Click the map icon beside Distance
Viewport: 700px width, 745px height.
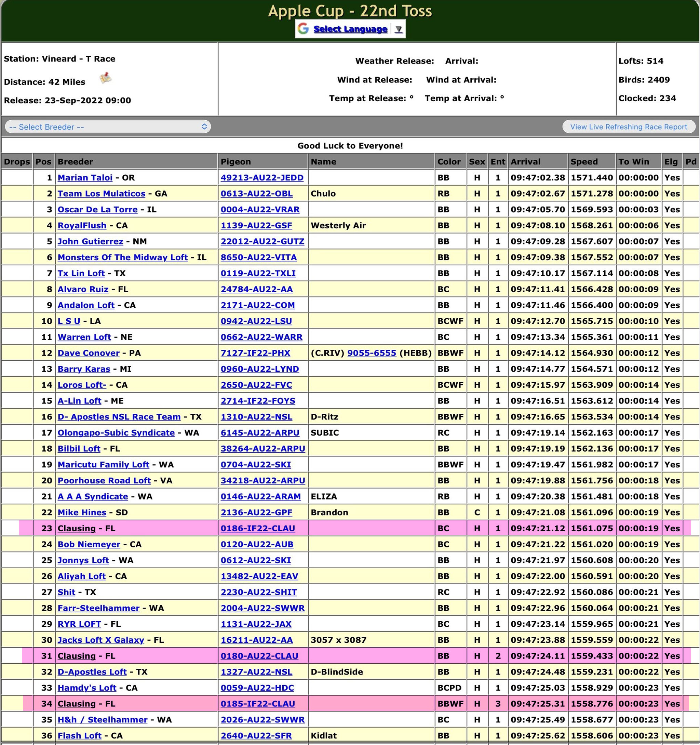105,78
